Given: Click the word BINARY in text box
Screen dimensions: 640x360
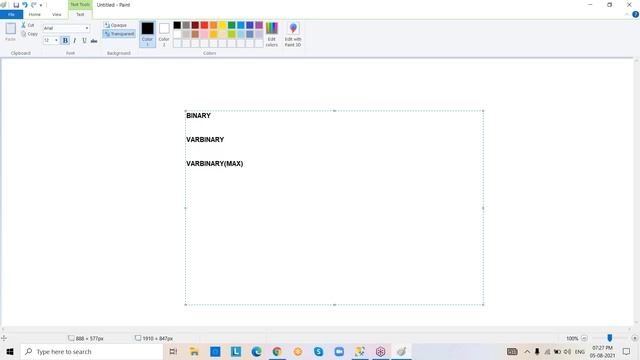Looking at the screenshot, I should point(198,116).
